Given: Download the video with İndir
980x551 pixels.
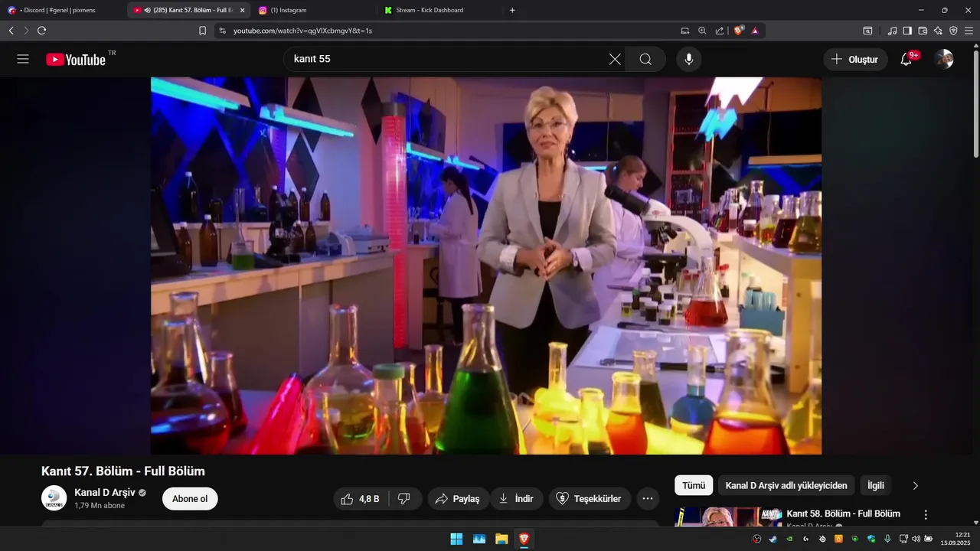Looking at the screenshot, I should [517, 499].
